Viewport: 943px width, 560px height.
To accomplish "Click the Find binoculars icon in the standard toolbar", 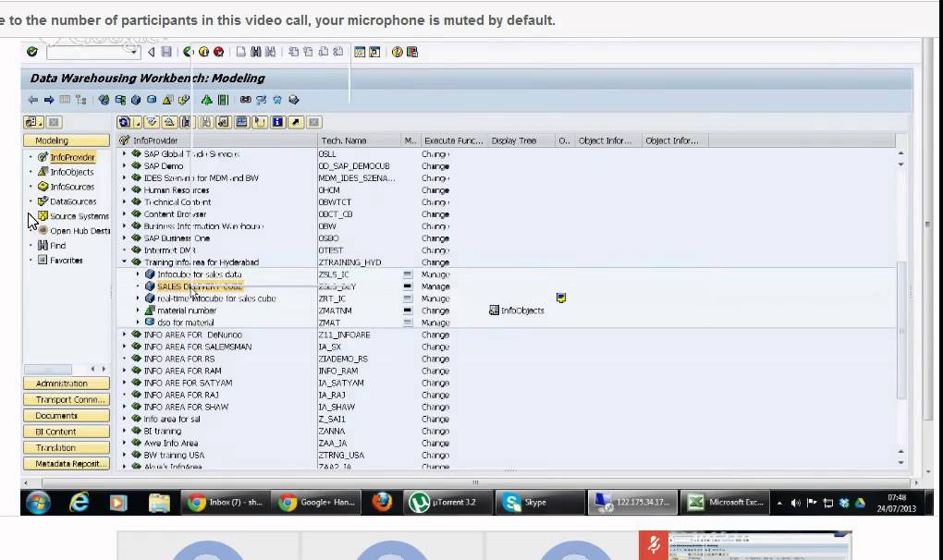I will [255, 53].
